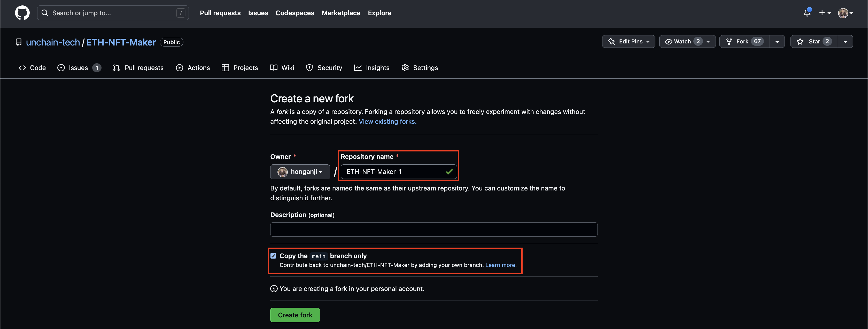This screenshot has width=868, height=329.
Task: Open the plus create-new menu
Action: (825, 13)
